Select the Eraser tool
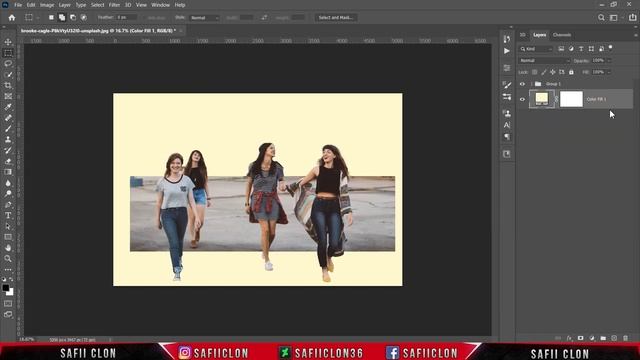The height and width of the screenshot is (360, 640). [x=8, y=161]
